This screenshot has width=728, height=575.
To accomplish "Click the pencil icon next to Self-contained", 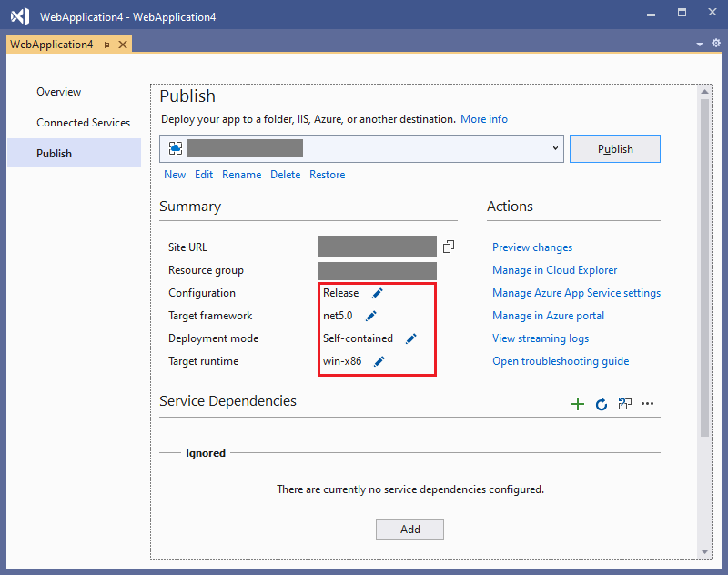I will [x=411, y=338].
